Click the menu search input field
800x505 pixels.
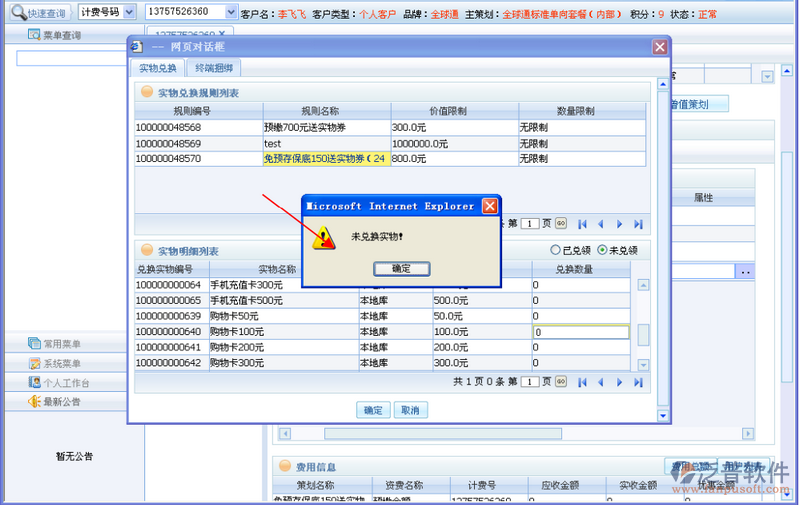coord(71,58)
